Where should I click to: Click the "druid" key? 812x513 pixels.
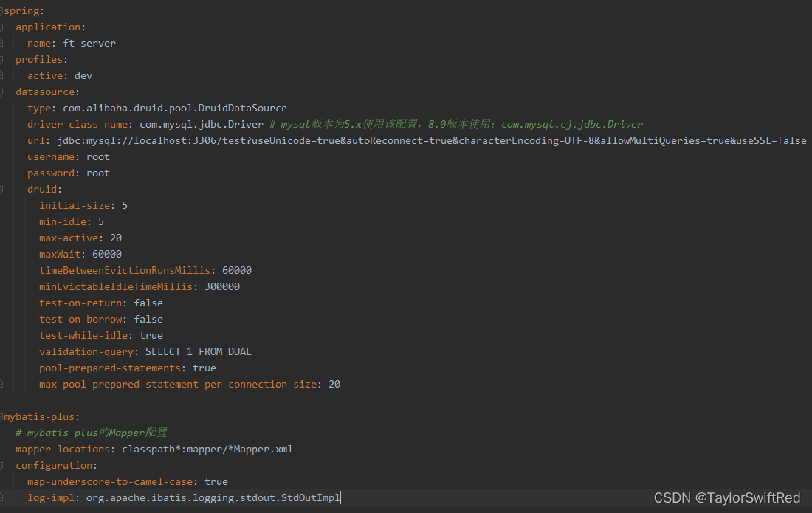point(42,190)
